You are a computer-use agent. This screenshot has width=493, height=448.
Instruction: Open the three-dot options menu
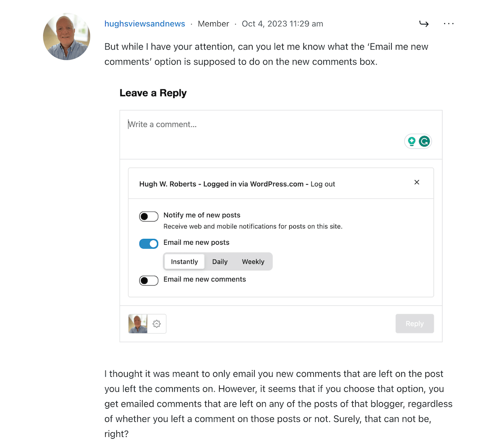[x=449, y=23]
